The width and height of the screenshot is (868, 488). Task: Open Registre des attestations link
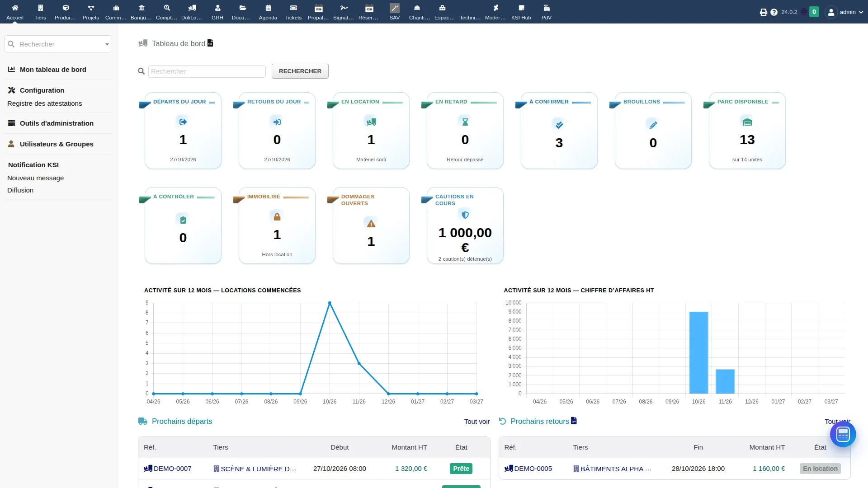point(44,103)
